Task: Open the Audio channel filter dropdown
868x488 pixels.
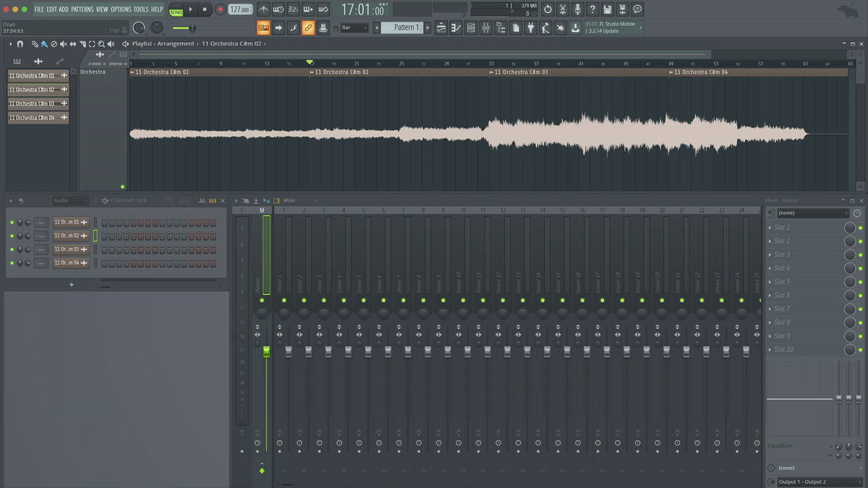Action: [69, 200]
